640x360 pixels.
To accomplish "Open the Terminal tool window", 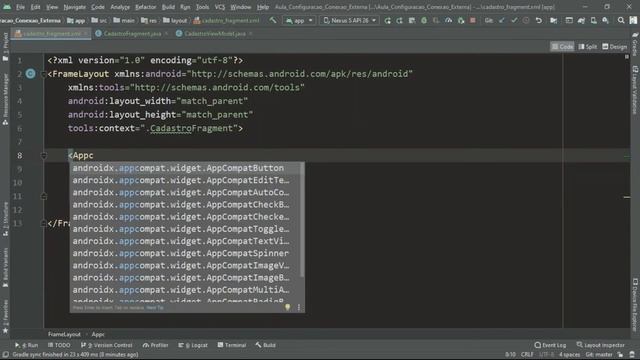I will click(232, 345).
